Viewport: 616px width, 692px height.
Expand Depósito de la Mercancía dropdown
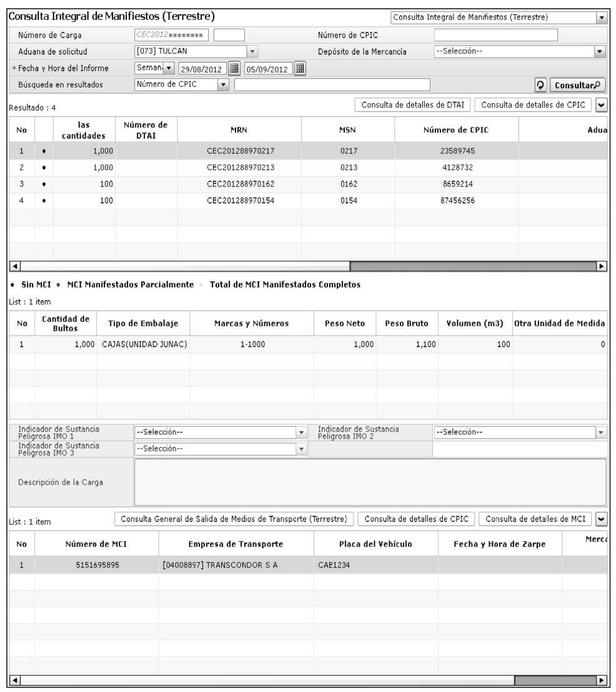pos(600,52)
